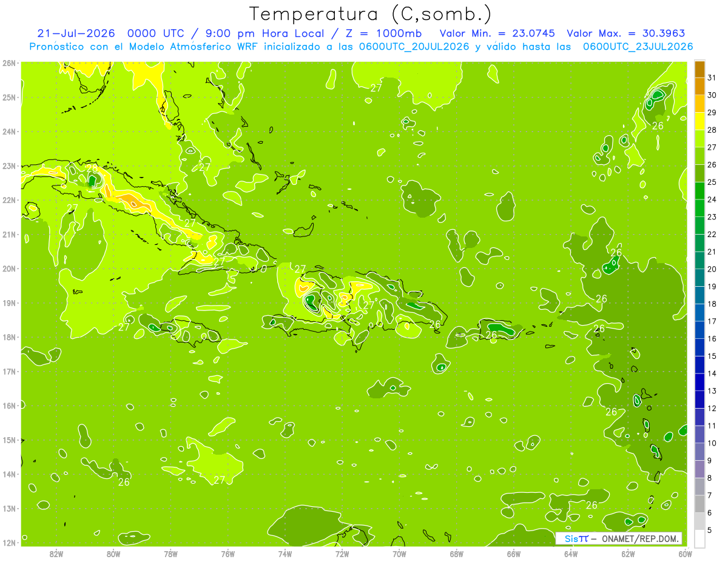Click the 25N latitude label
Viewport: 728px width, 562px height.
click(x=9, y=97)
